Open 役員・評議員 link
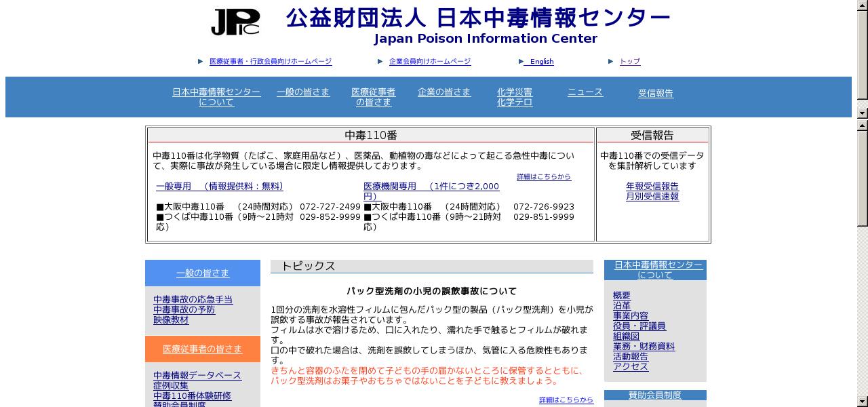This screenshot has height=407, width=868. (639, 326)
